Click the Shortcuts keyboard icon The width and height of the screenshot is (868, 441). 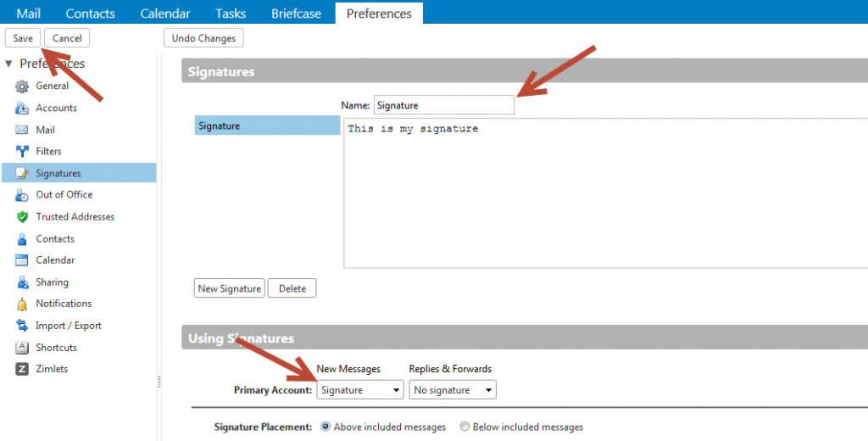[x=22, y=348]
